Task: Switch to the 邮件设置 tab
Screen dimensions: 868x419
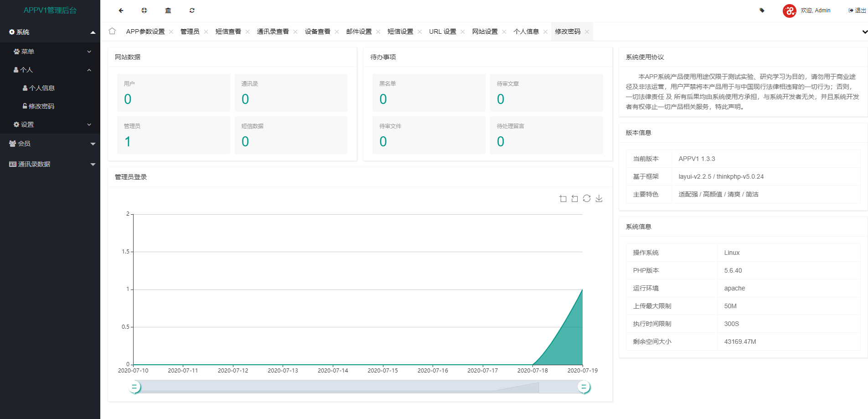Action: tap(359, 31)
